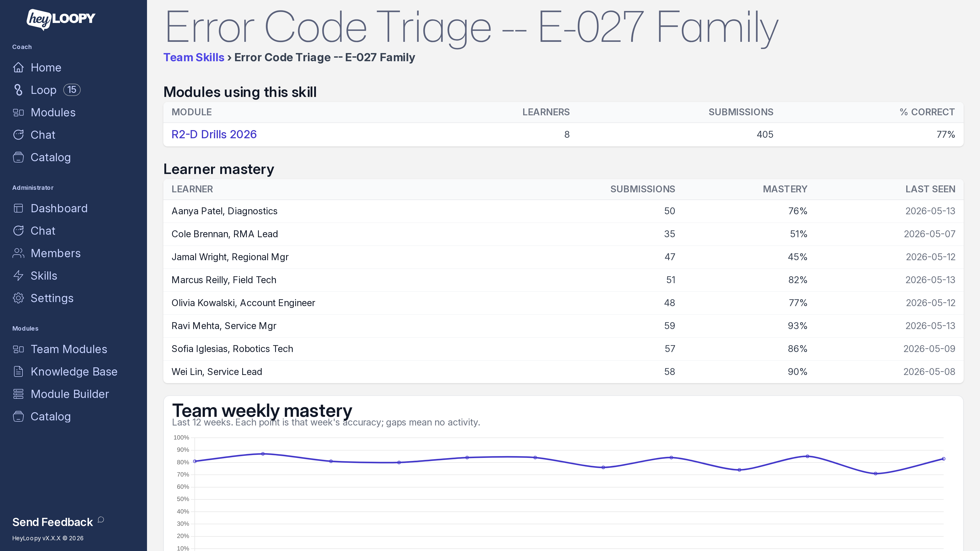Click the Send Feedback speech bubble icon
Image resolution: width=980 pixels, height=551 pixels.
click(x=101, y=519)
